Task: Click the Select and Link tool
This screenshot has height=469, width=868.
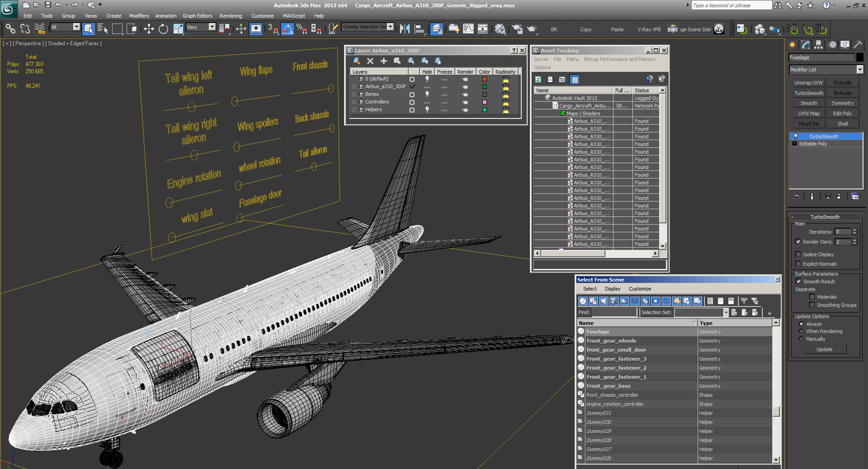Action: click(x=11, y=28)
